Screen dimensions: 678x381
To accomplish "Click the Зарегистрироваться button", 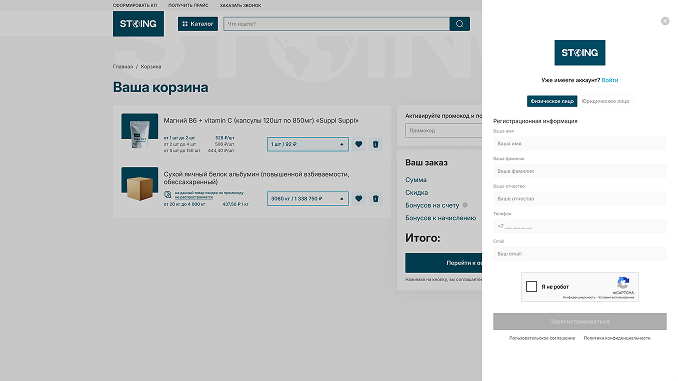I will pyautogui.click(x=579, y=321).
